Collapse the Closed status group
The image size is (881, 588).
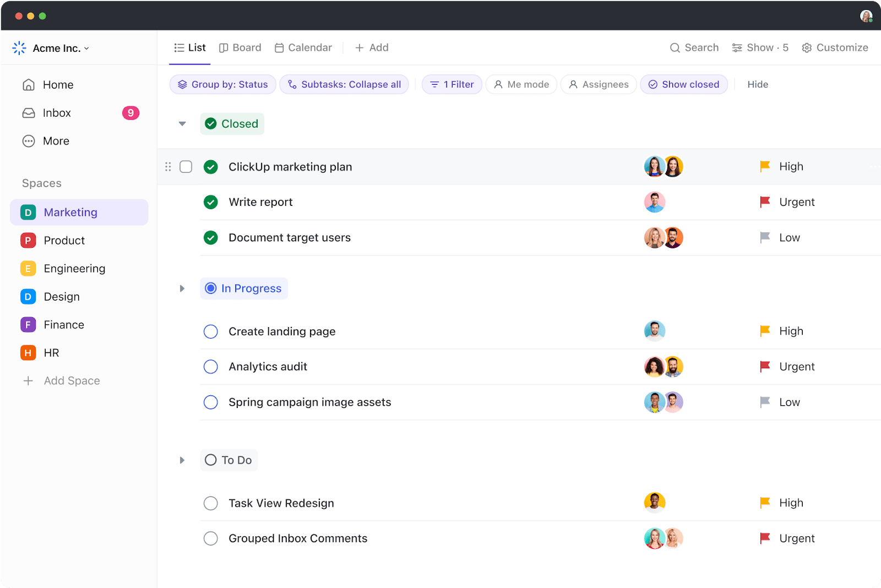(182, 124)
